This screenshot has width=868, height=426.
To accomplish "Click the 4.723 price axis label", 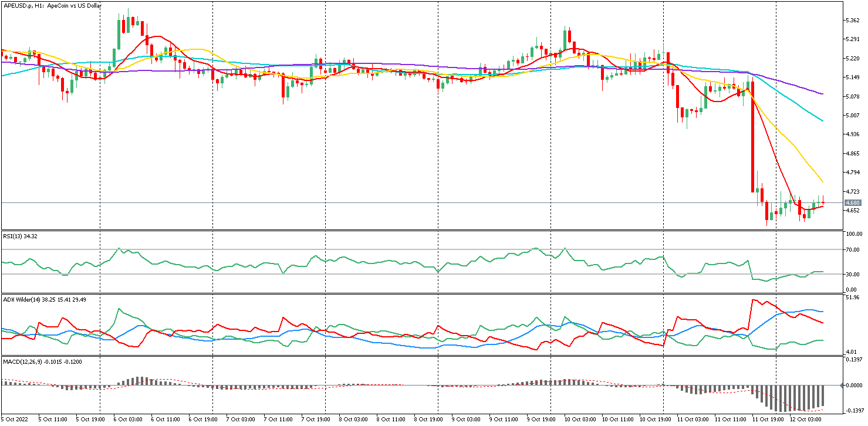I will (x=852, y=192).
